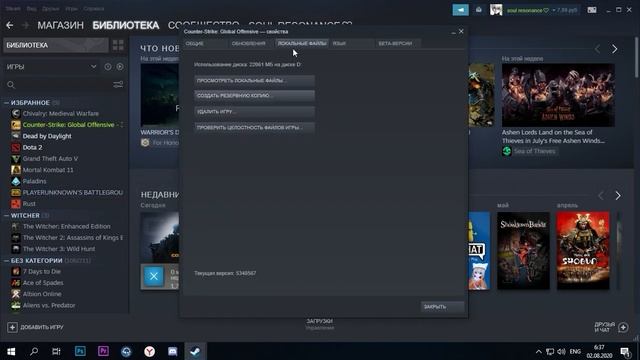The image size is (640, 360).
Task: Open Windows Start menu
Action: click(x=11, y=351)
